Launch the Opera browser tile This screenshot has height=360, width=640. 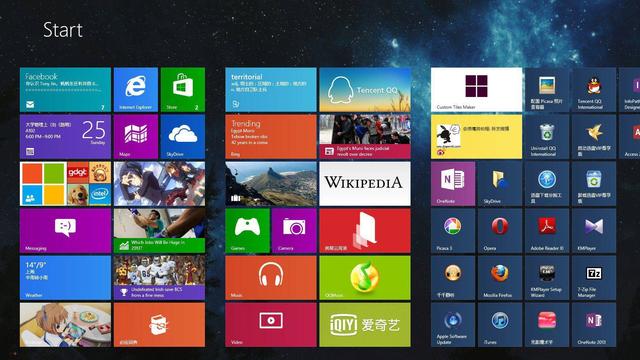pos(500,231)
